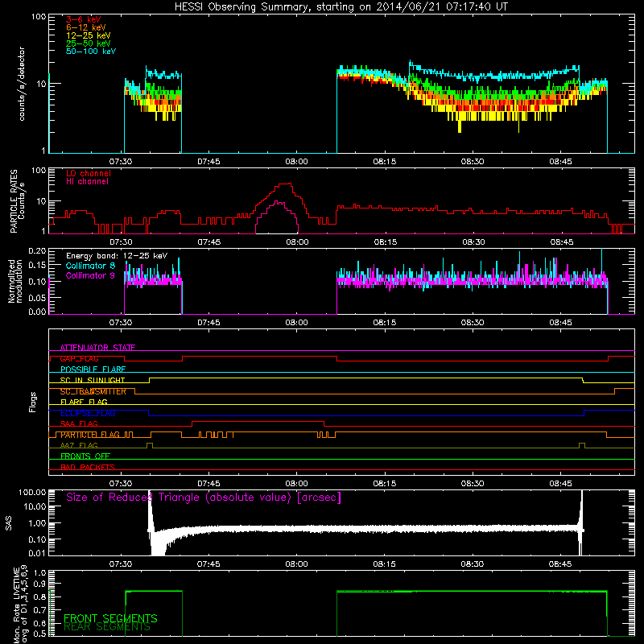Viewport: 644px width, 644px height.
Task: Click the LO channel legend label
Action: pos(89,173)
